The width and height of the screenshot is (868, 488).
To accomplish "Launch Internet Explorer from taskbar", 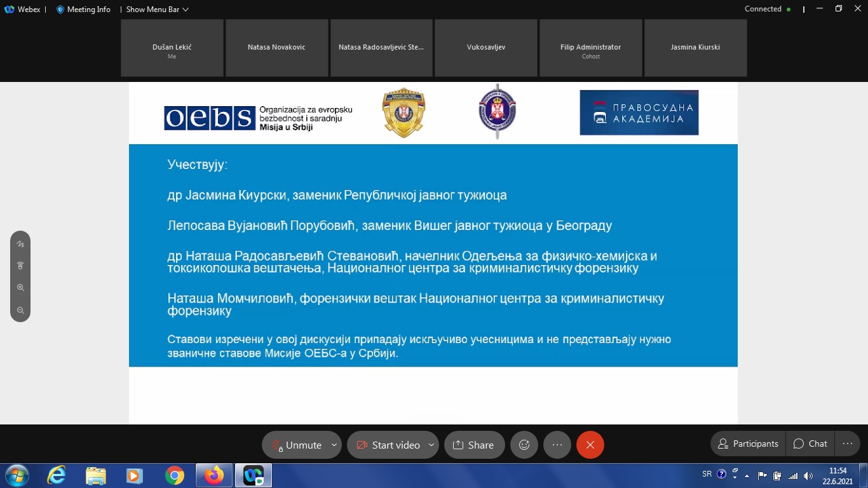I will coord(57,475).
